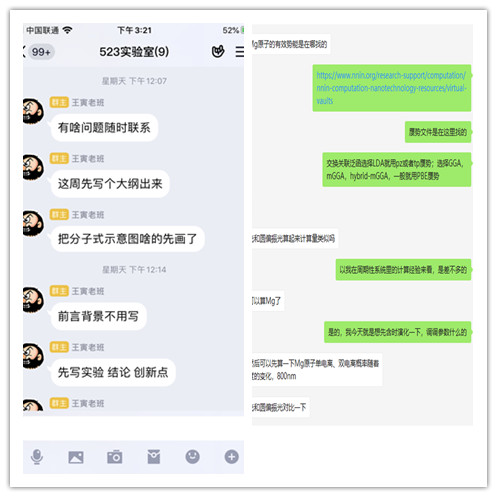Tap the plus more-options icon
The width and height of the screenshot is (497, 497).
[232, 457]
